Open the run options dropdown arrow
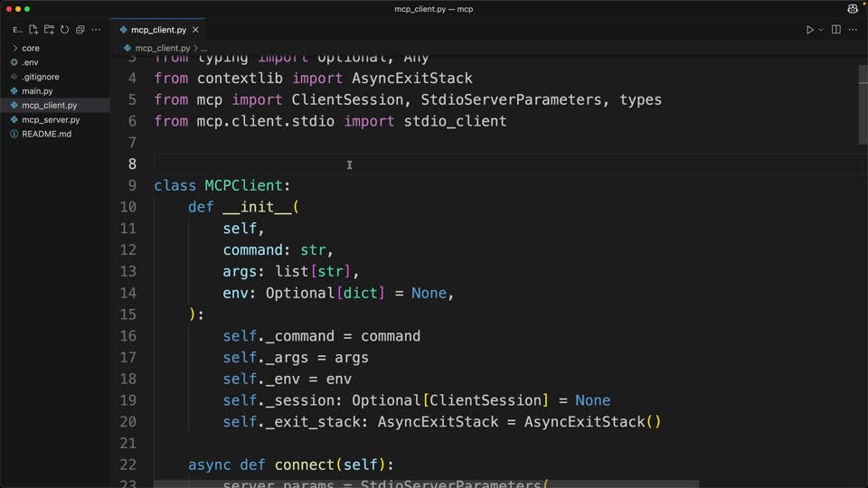The image size is (868, 488). coord(821,30)
